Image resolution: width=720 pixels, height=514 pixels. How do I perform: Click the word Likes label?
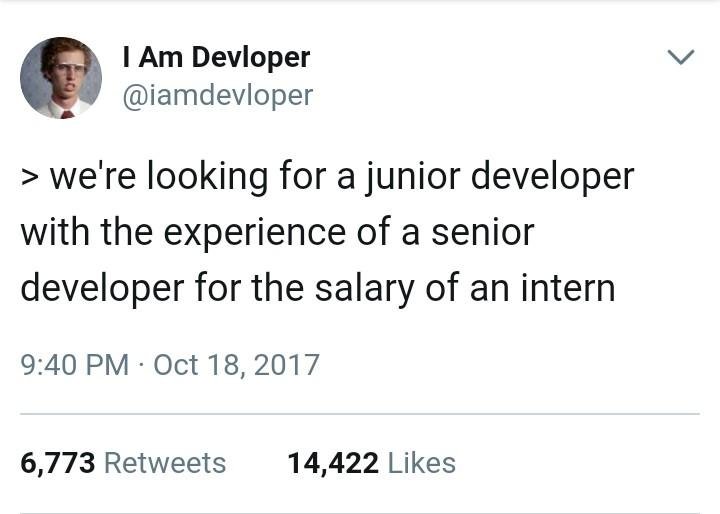click(422, 463)
